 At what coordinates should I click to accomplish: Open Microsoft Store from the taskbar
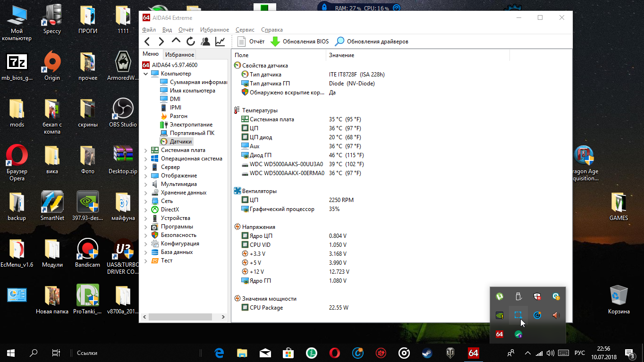point(288,353)
